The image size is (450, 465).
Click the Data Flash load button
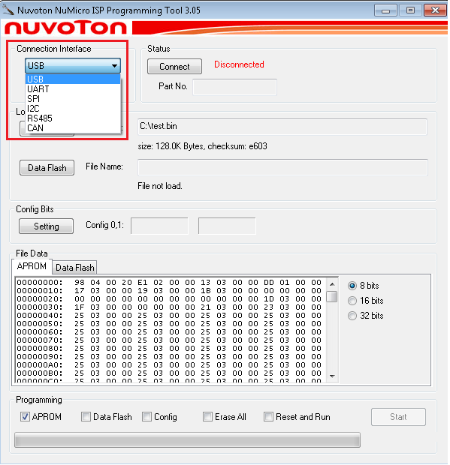(47, 168)
